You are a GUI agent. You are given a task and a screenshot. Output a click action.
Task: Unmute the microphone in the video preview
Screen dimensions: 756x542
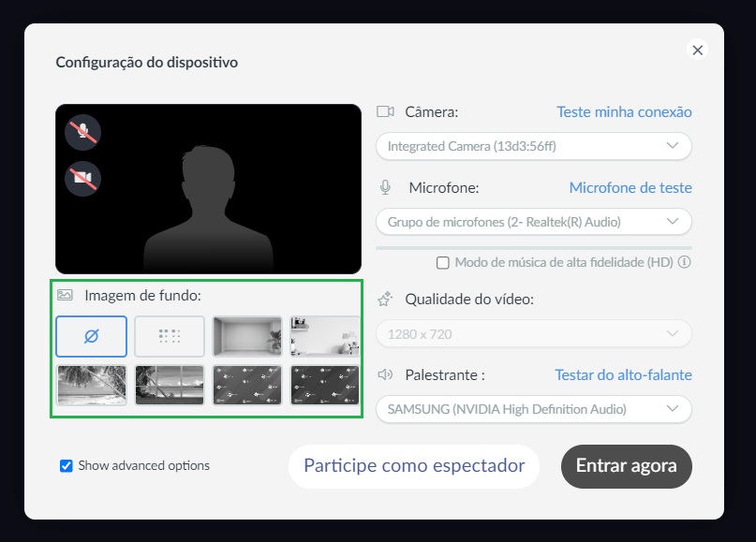point(83,132)
